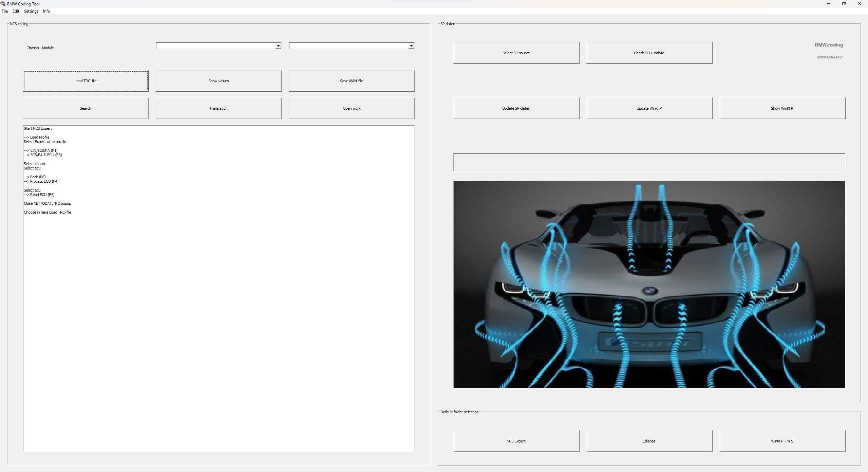The width and height of the screenshot is (868, 472).
Task: Open the Info menu
Action: pos(46,11)
